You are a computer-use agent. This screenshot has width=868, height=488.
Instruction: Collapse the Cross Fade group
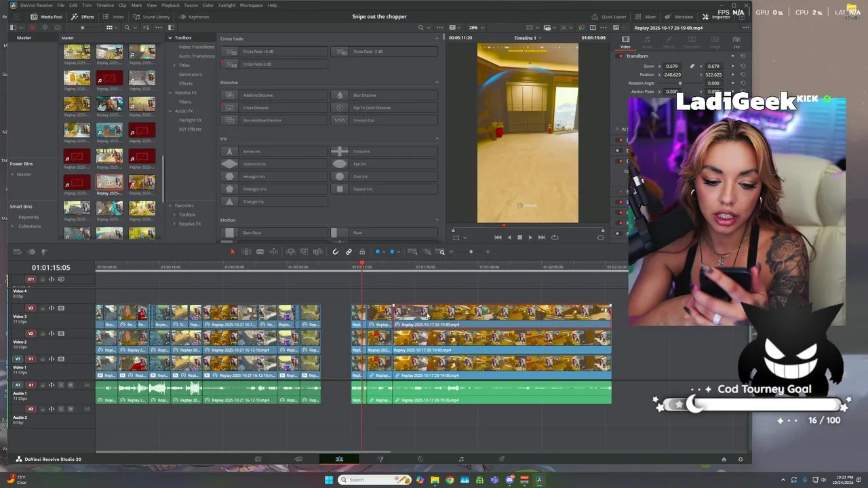(x=437, y=39)
